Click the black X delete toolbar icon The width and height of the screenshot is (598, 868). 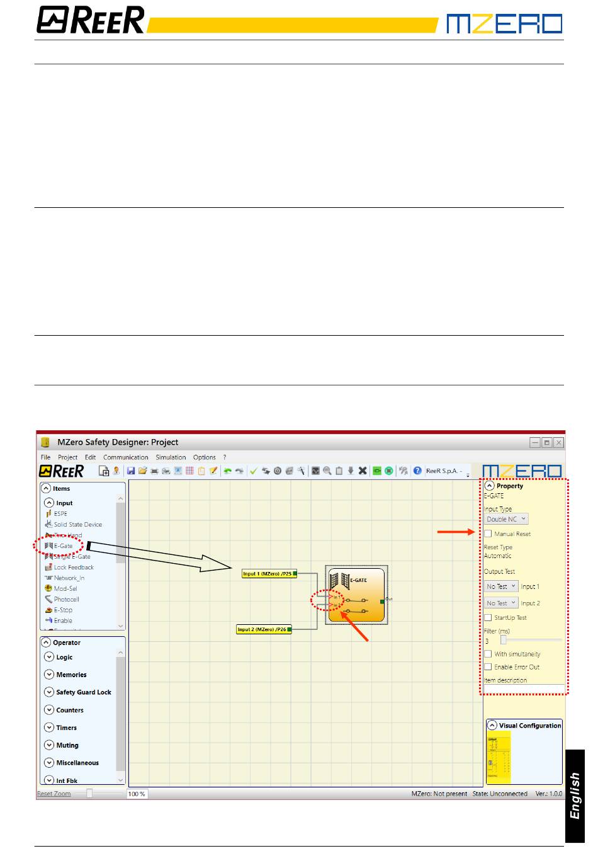tap(363, 471)
